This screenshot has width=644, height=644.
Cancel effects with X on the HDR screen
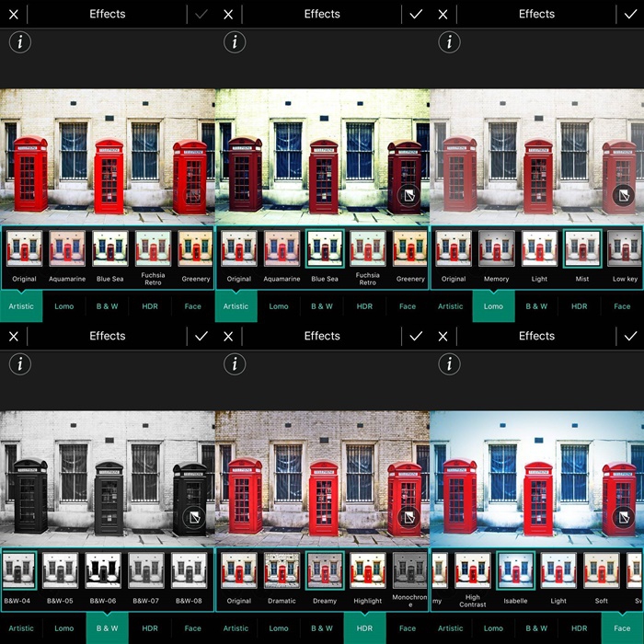[x=228, y=337]
